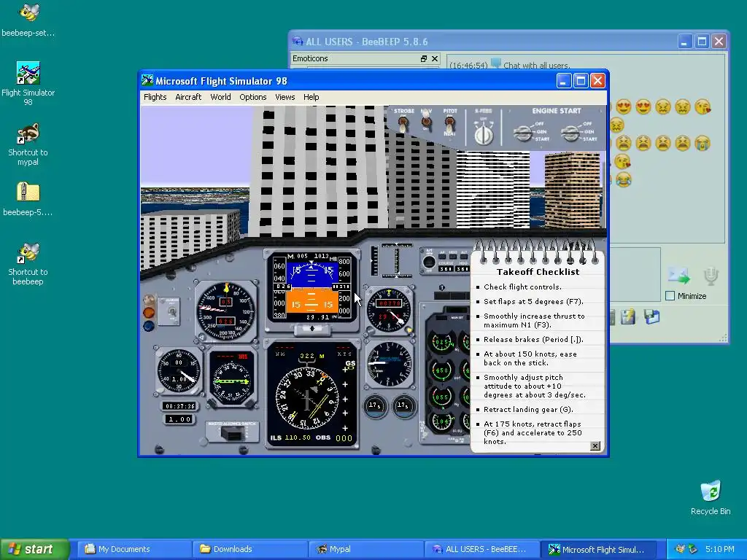This screenshot has width=747, height=560.
Task: Open the World menu
Action: pos(220,97)
